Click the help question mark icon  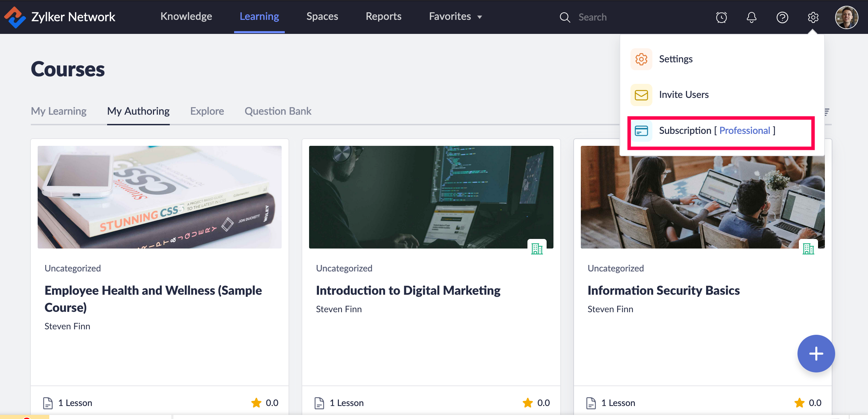point(782,17)
